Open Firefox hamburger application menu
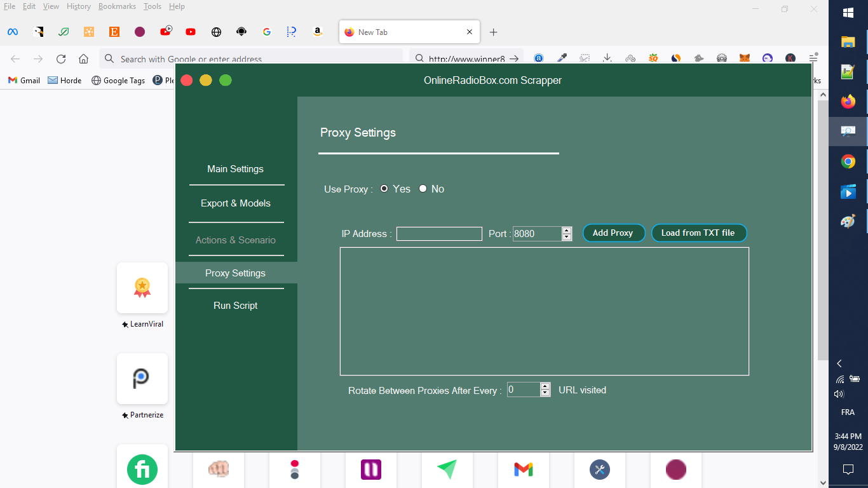Viewport: 868px width, 488px height. 813,58
